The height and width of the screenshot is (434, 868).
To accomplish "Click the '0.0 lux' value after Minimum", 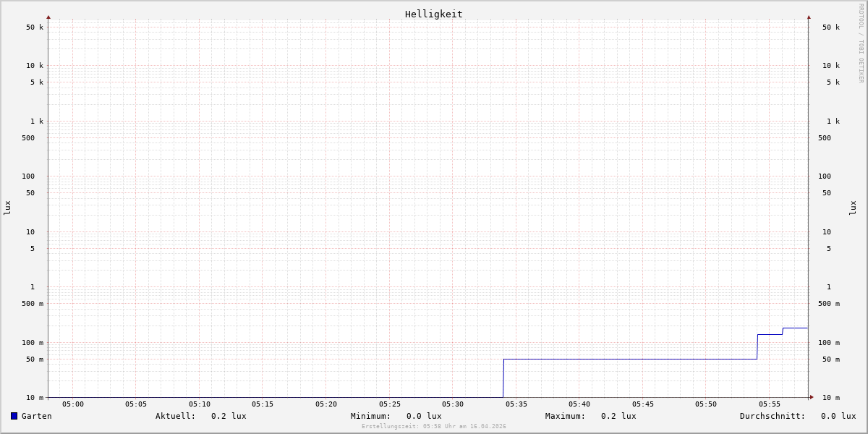I will (x=424, y=416).
